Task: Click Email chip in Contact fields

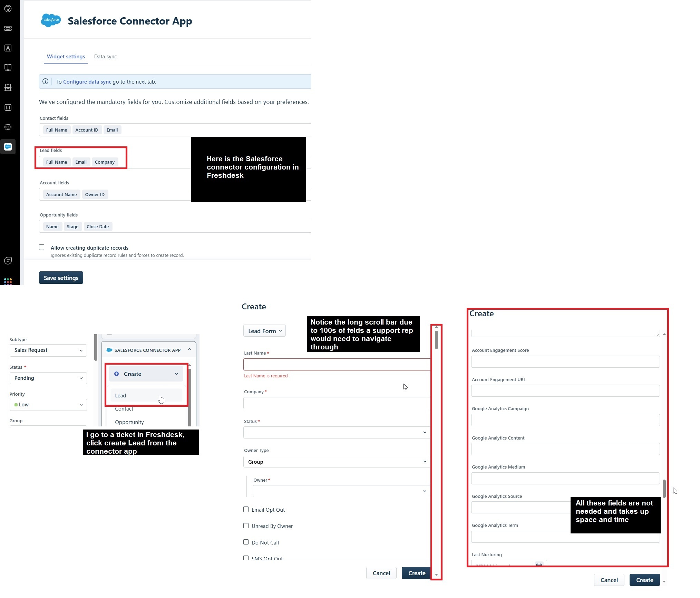Action: click(x=112, y=130)
